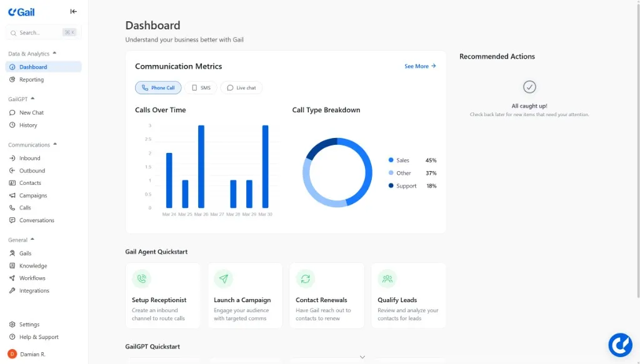Switch to the SMS tab

(201, 87)
